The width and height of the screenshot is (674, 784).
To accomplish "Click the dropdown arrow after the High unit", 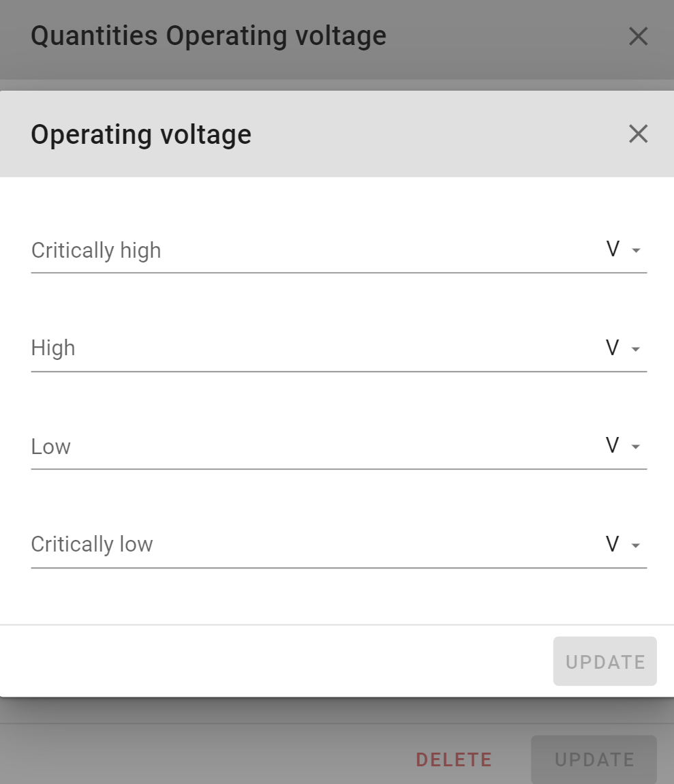I will click(635, 348).
